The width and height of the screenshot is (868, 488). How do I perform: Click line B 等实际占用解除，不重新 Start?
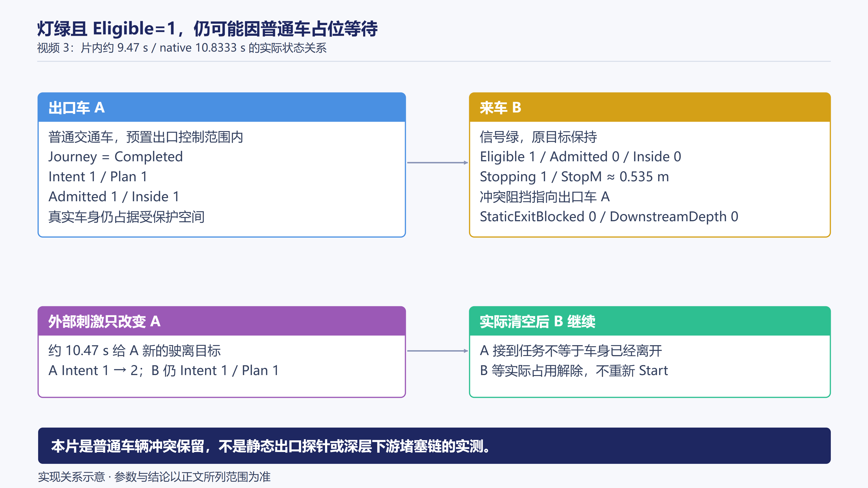pos(573,371)
